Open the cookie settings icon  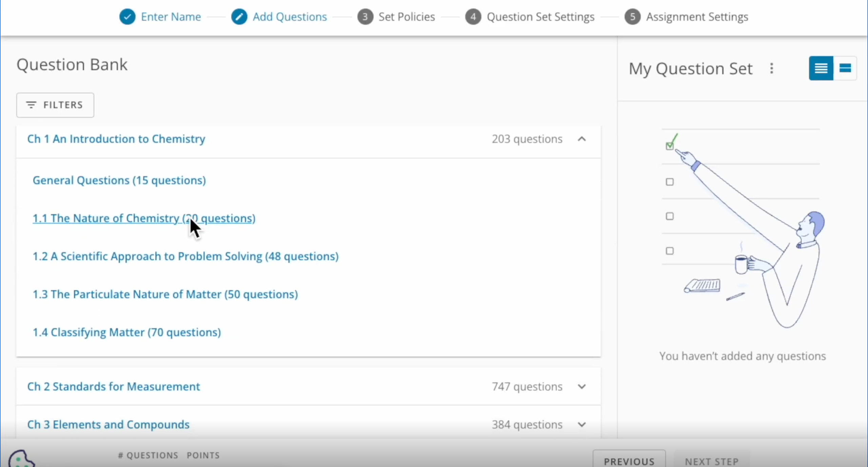(x=21, y=459)
